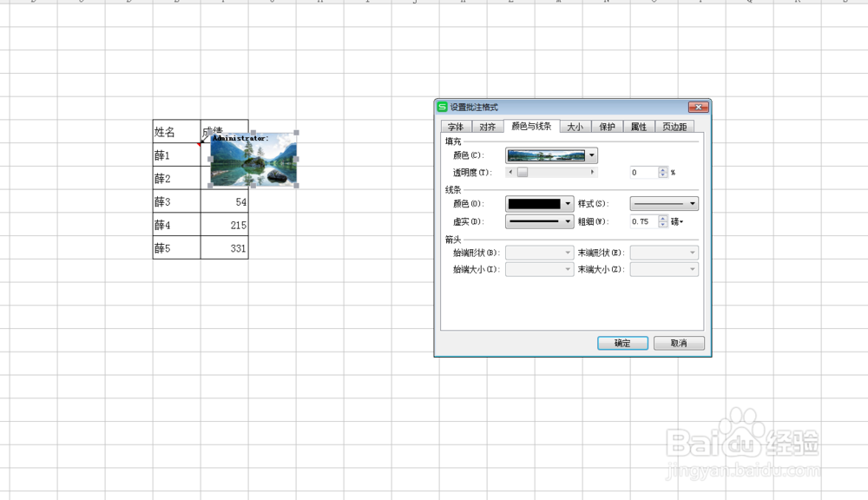Click the bottom-right resize handle of the comment
This screenshot has height=500, width=868.
pos(297,186)
